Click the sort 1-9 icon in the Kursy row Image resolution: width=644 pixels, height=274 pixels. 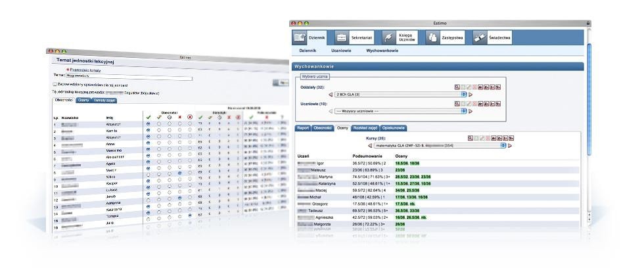(505, 139)
